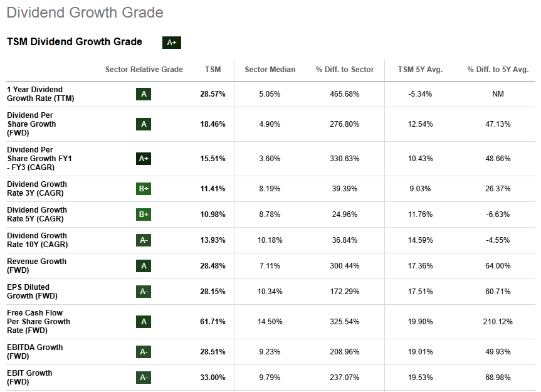
Task: Select the B+ badge for Dividend Growth Rate 3Y
Action: point(144,189)
